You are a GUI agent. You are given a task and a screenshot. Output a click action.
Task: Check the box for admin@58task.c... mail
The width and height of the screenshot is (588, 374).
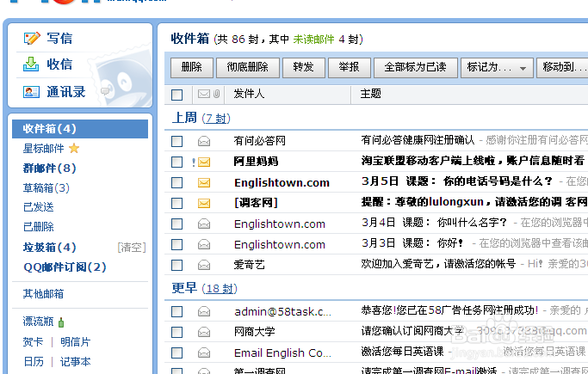(177, 311)
